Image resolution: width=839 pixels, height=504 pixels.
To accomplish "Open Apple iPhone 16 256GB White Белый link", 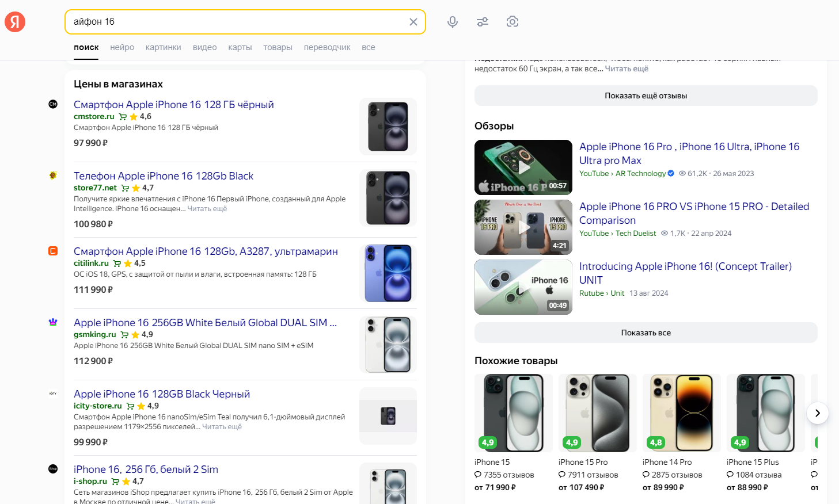I will [206, 322].
